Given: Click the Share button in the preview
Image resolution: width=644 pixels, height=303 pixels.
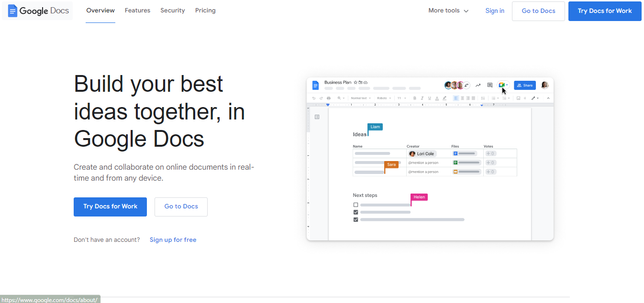Looking at the screenshot, I should [525, 85].
